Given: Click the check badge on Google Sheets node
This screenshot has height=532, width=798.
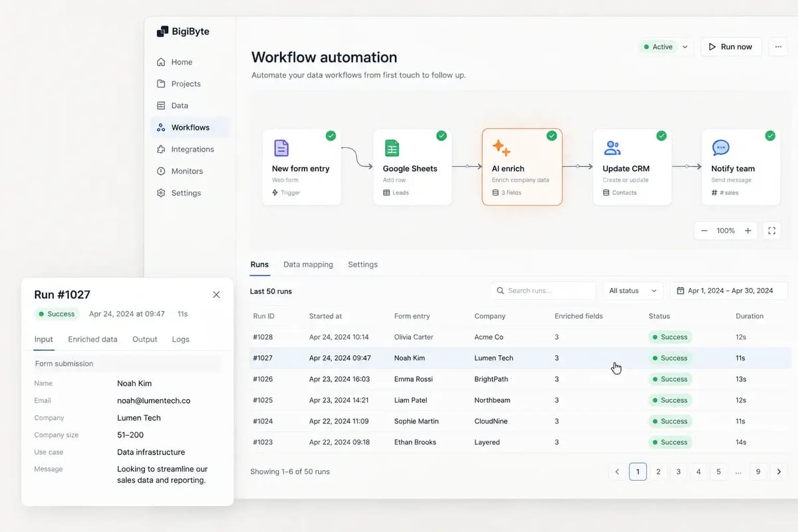Looking at the screenshot, I should pyautogui.click(x=441, y=136).
